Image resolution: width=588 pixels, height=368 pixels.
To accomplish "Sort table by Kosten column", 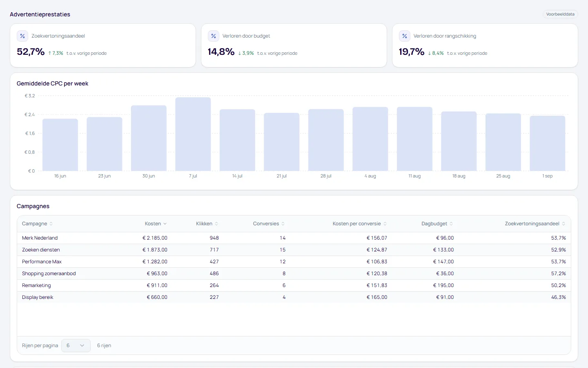I will point(156,224).
